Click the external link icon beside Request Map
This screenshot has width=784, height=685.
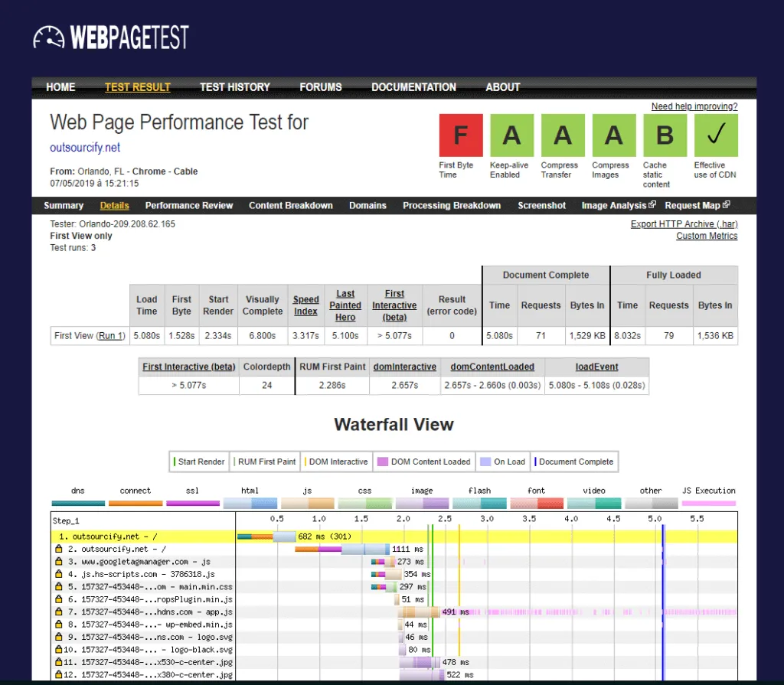[726, 204]
